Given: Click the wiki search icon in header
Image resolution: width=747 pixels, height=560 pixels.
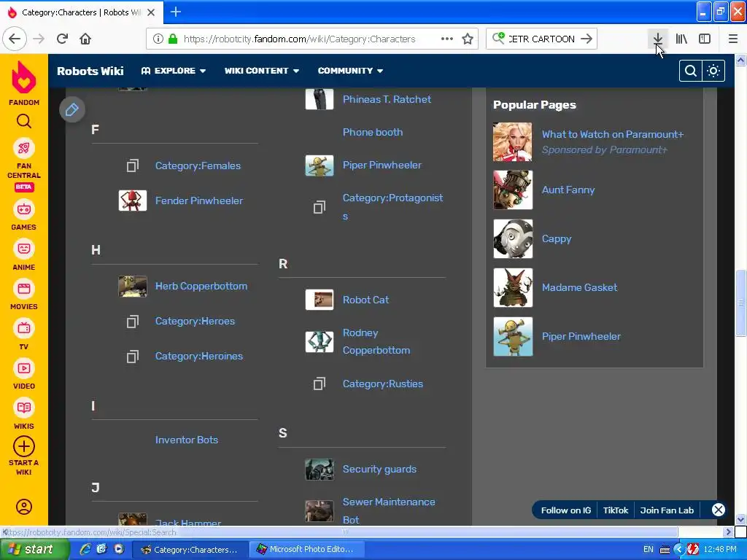Looking at the screenshot, I should (690, 71).
